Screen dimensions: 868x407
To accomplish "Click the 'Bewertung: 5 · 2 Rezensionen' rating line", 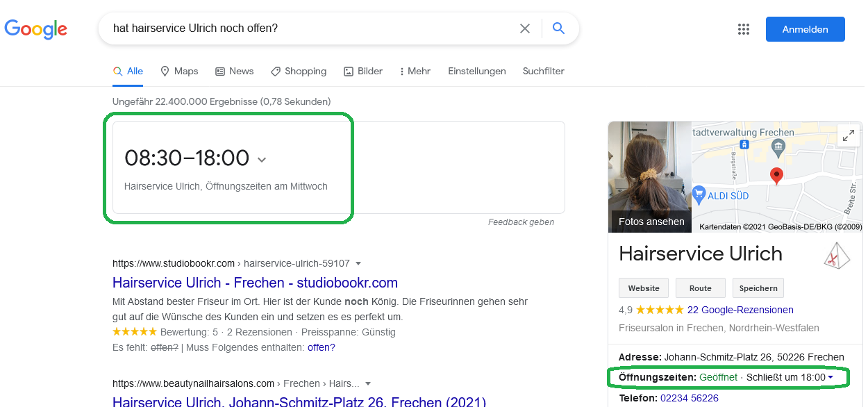I will (x=226, y=332).
